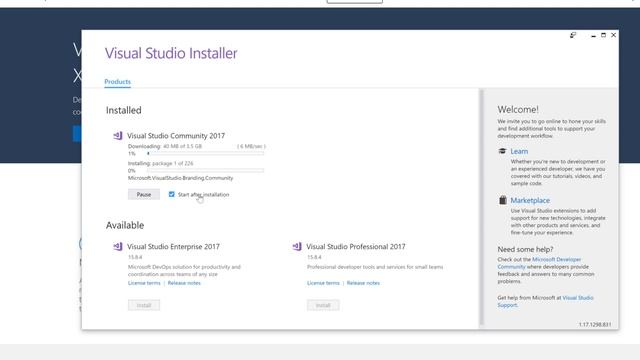
Task: Click the Visual Studio Professional 2017 icon
Action: [297, 247]
